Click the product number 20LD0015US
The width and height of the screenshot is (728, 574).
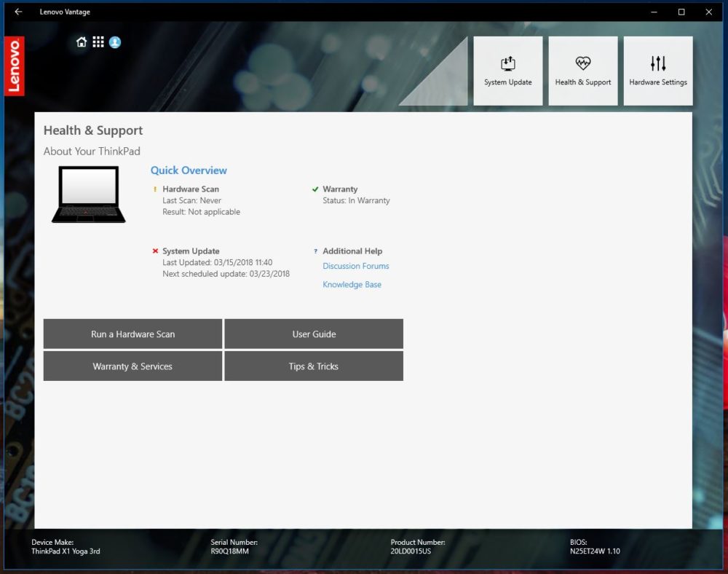[x=411, y=551]
